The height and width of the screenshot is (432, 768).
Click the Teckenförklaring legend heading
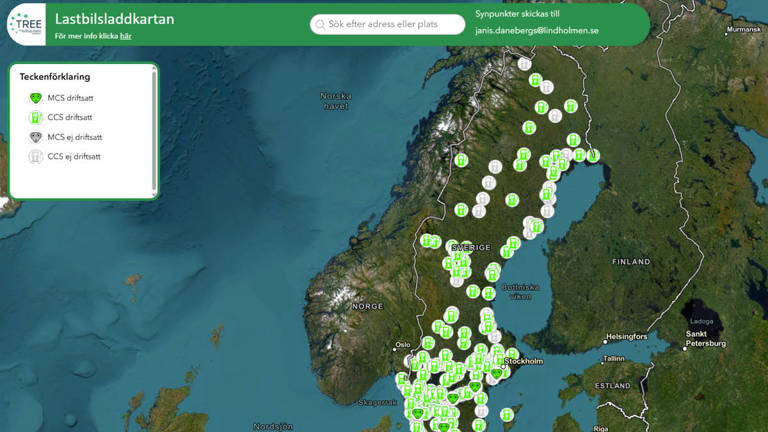click(x=55, y=76)
